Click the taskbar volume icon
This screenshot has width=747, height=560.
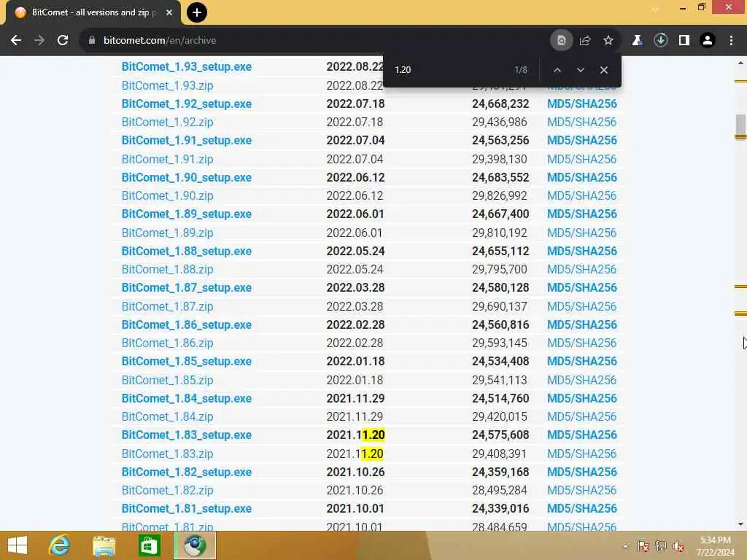(x=678, y=546)
